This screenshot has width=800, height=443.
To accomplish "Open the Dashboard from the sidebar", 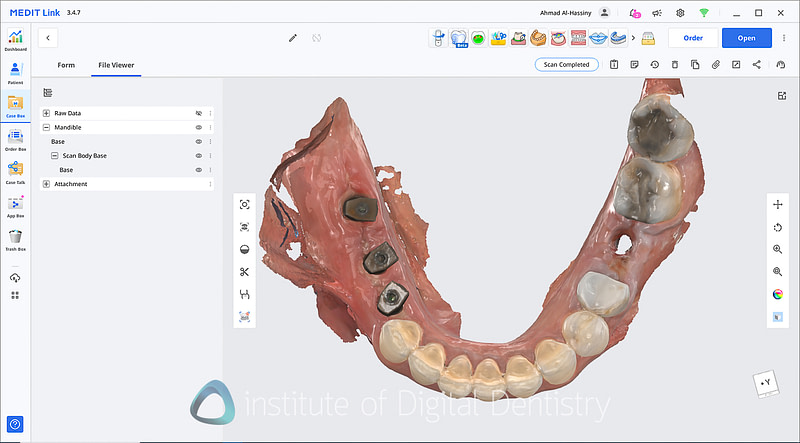I will tap(15, 40).
